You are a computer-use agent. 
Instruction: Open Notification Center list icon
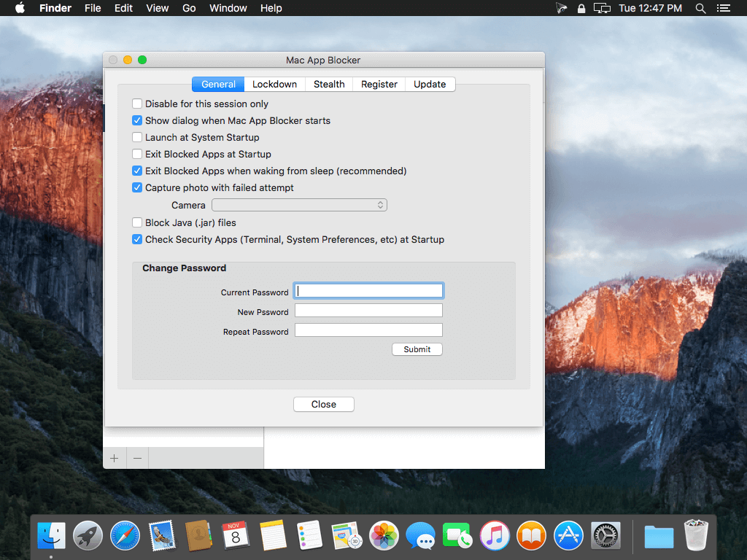click(723, 8)
